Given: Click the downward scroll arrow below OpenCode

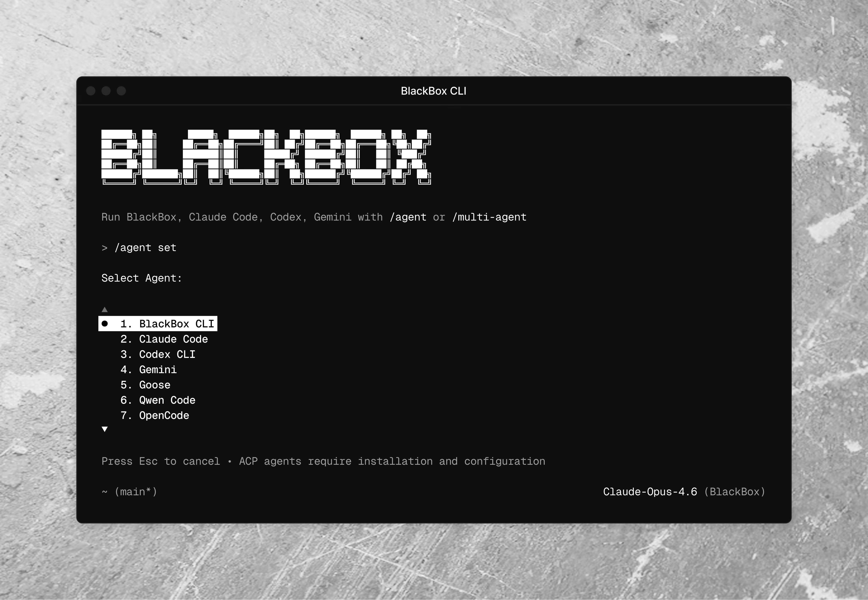Looking at the screenshot, I should [x=105, y=429].
